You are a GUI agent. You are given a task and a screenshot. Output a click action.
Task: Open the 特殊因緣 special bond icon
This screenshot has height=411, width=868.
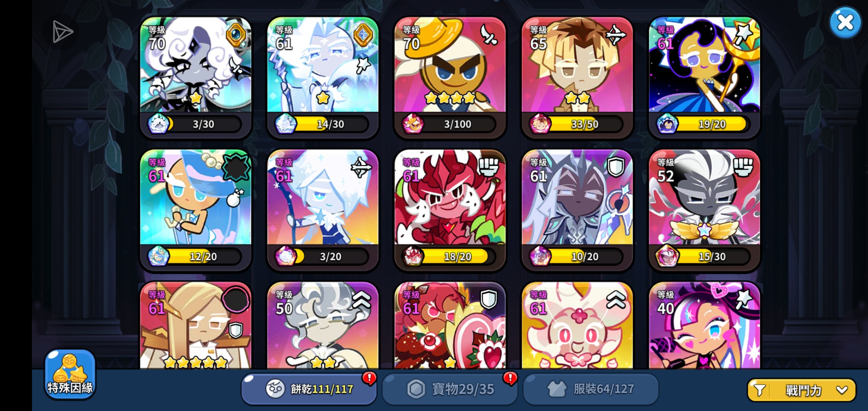click(70, 374)
